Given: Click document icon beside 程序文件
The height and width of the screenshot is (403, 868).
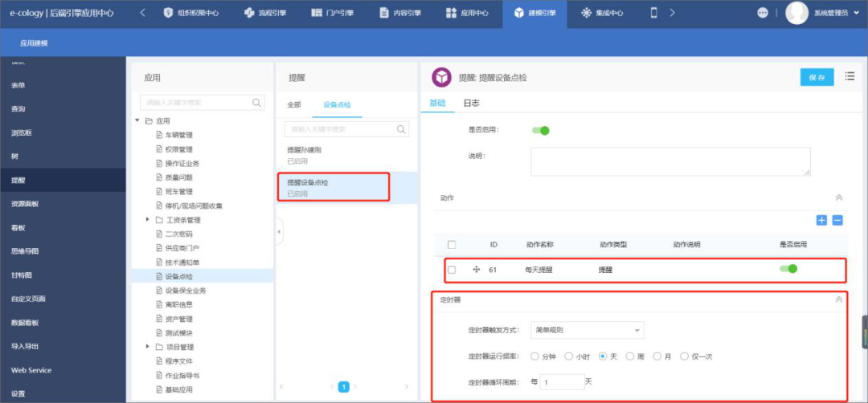Looking at the screenshot, I should coord(159,361).
